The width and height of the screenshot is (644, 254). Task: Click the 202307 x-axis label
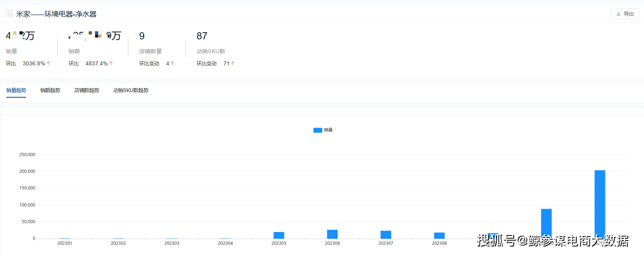tap(386, 243)
